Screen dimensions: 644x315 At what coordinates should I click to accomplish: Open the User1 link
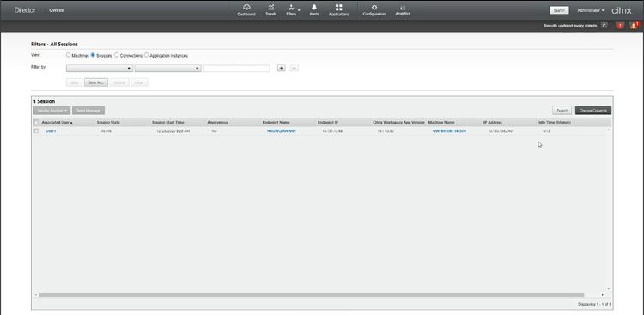(51, 131)
